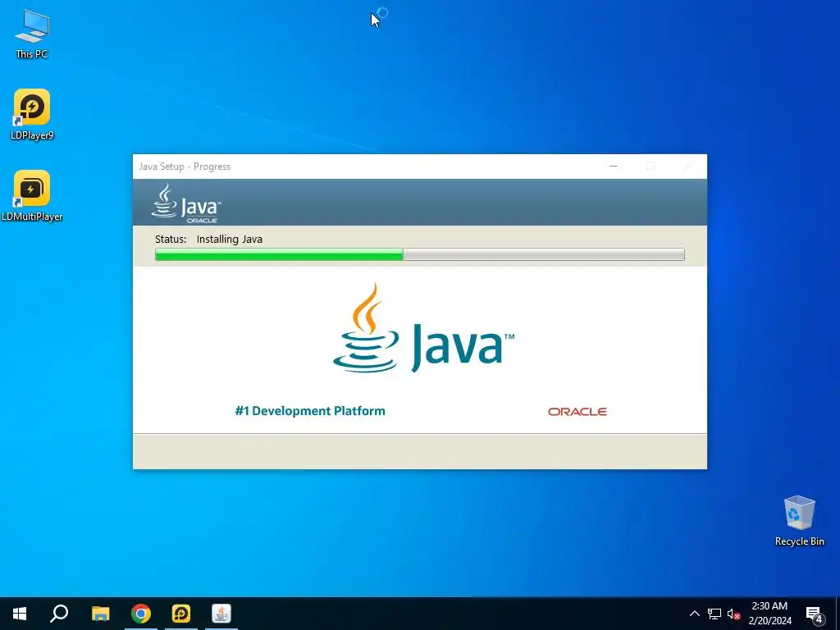Open taskbar search magnifier

(x=59, y=614)
